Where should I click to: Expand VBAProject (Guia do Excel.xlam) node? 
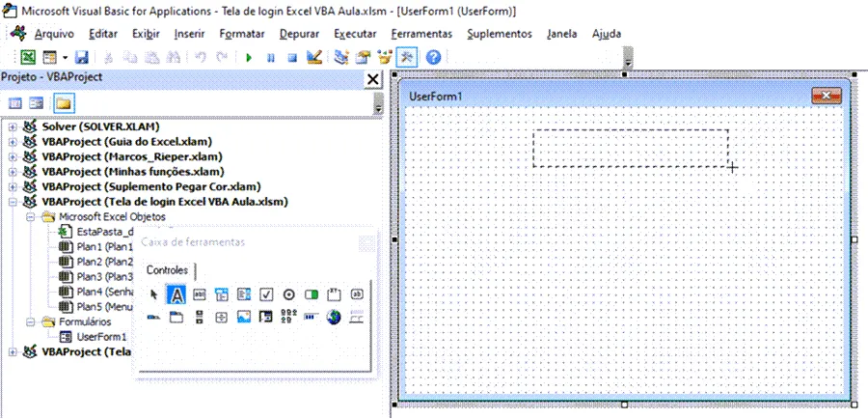click(12, 142)
